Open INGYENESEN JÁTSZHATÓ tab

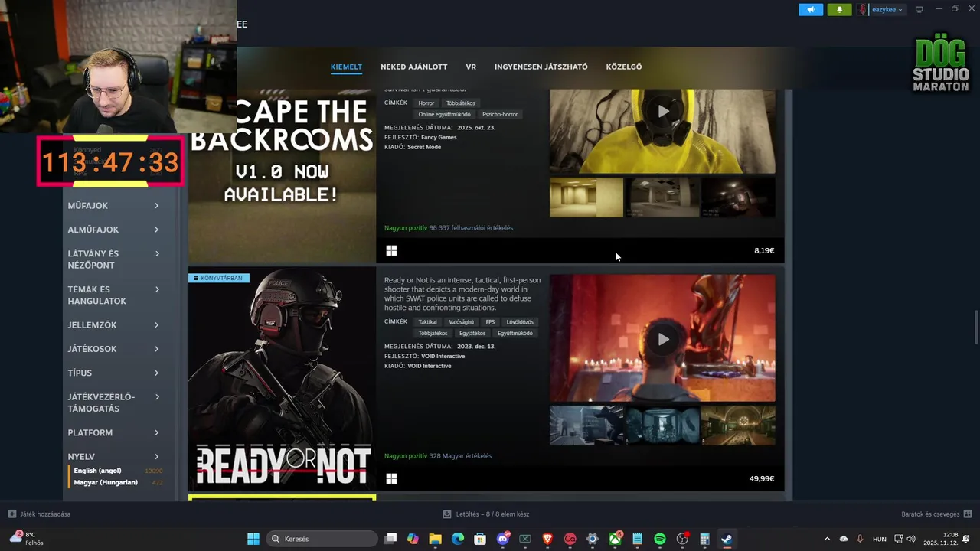pos(541,67)
